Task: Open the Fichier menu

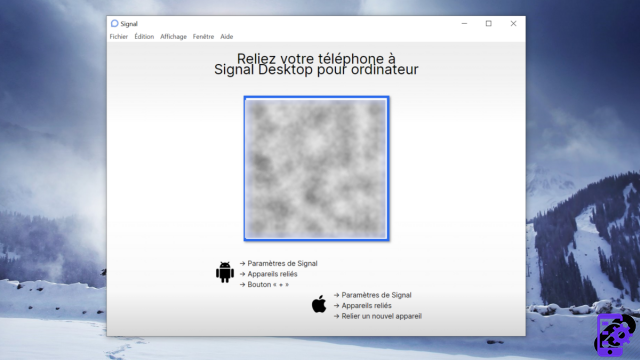Action: (119, 37)
